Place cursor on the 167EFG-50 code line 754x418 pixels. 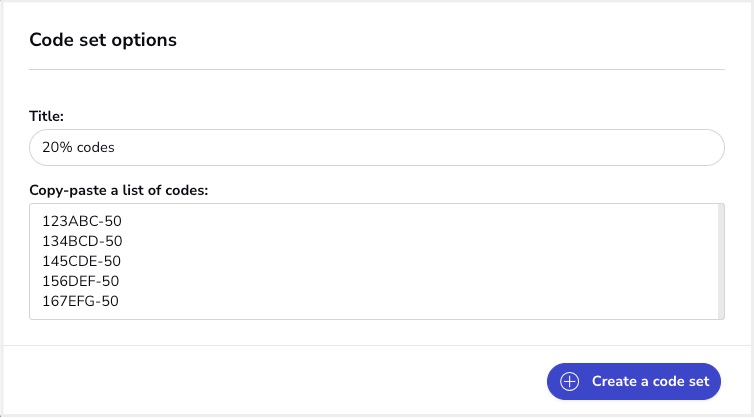[x=80, y=301]
